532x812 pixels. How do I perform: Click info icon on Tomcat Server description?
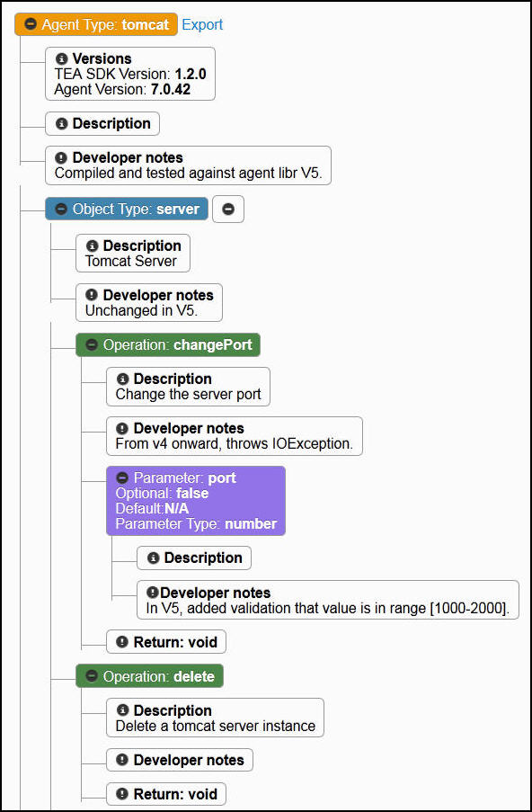click(93, 245)
